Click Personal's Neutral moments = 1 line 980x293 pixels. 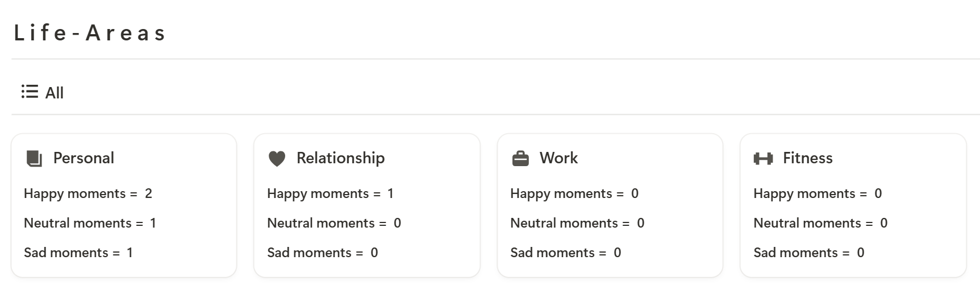(90, 223)
